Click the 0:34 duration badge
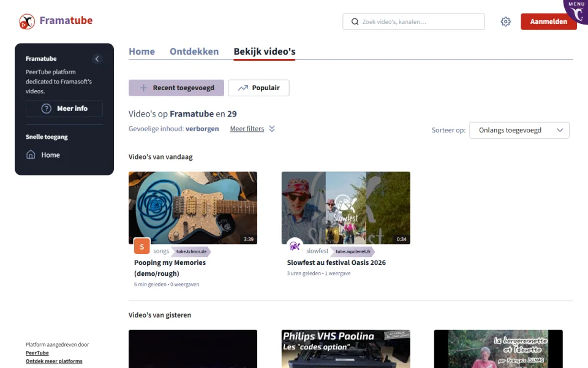588x368 pixels. (402, 239)
